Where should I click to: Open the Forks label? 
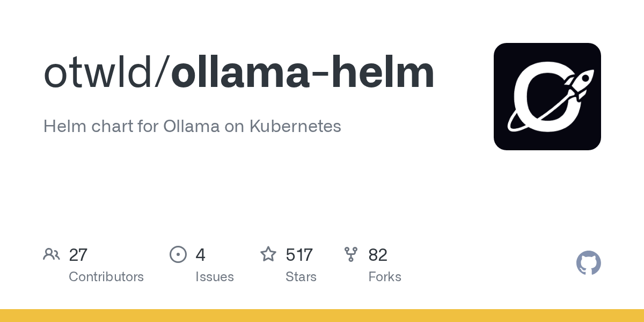(x=385, y=277)
